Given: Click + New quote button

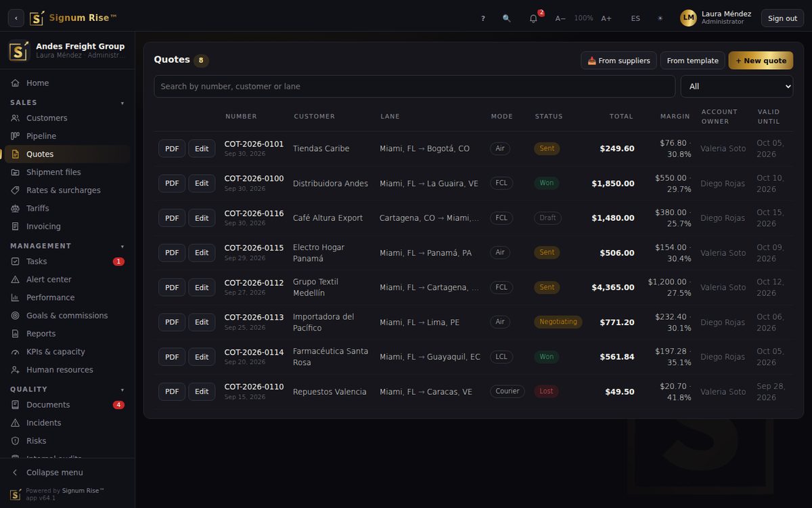Looking at the screenshot, I should coord(761,60).
